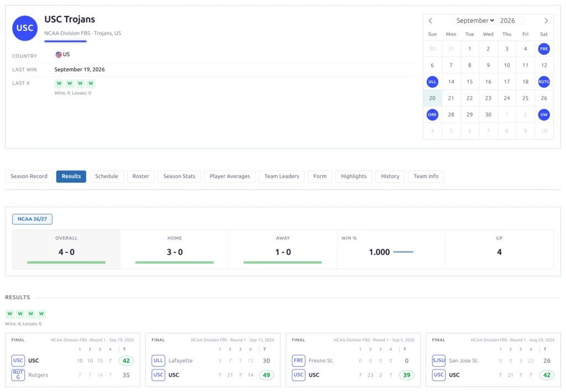The image size is (566, 392).
Task: Click San Jose St. final score 26
Action: (x=547, y=361)
